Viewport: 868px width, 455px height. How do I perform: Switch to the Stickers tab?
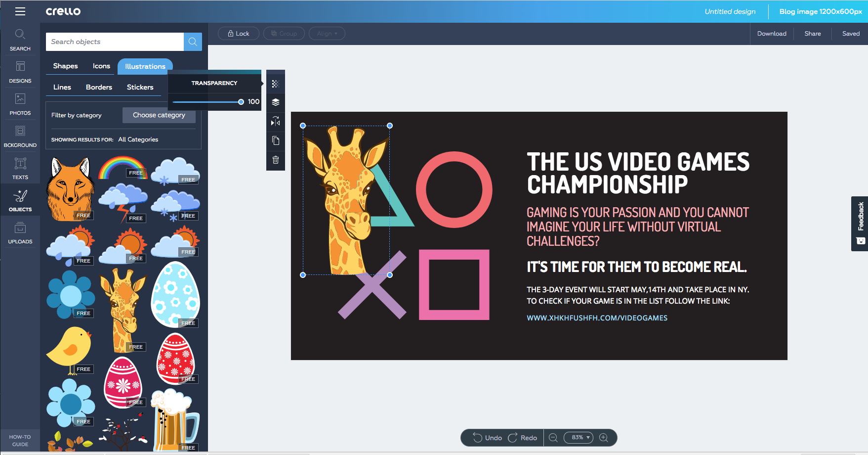point(140,88)
